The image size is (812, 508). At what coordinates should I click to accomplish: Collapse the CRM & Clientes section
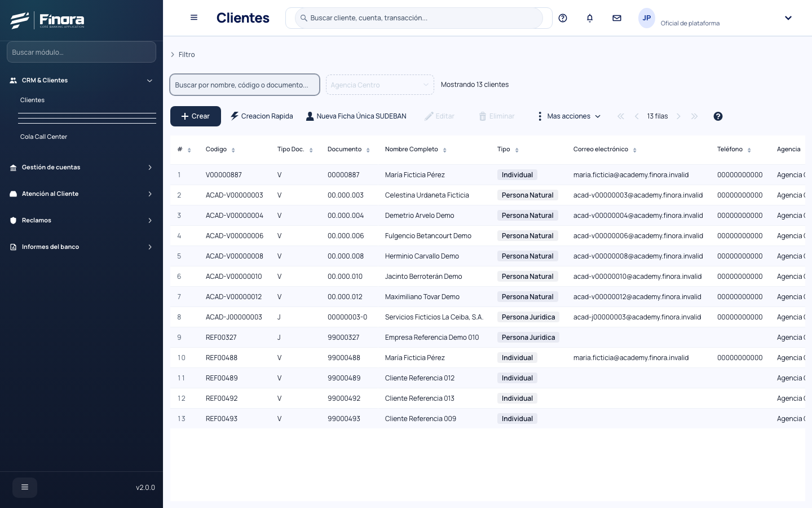tap(81, 80)
